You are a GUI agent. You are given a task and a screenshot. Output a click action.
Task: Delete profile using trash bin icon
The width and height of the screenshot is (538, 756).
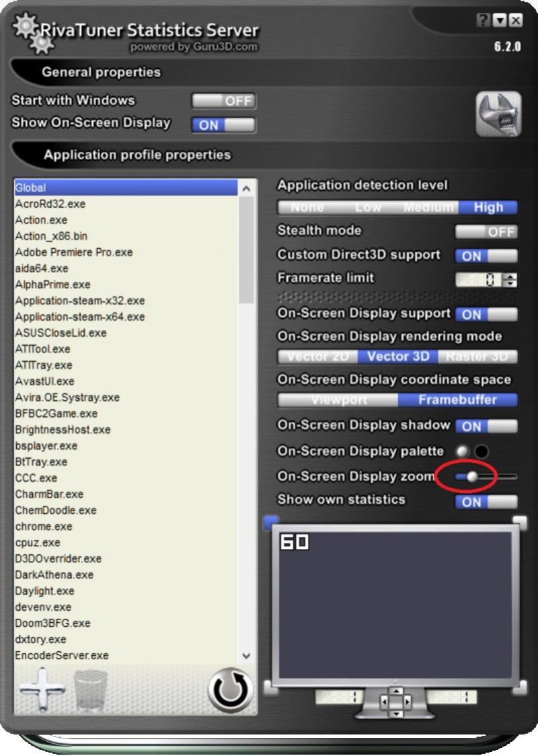90,691
